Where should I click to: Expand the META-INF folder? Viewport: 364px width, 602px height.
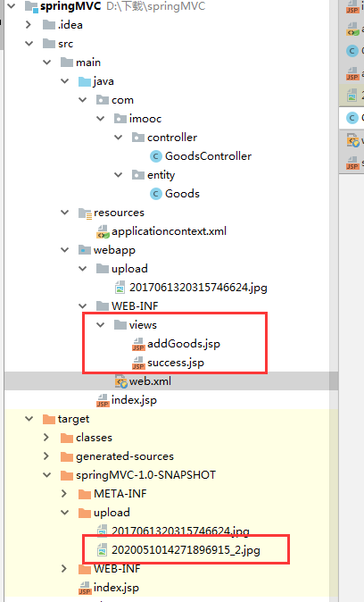(64, 493)
